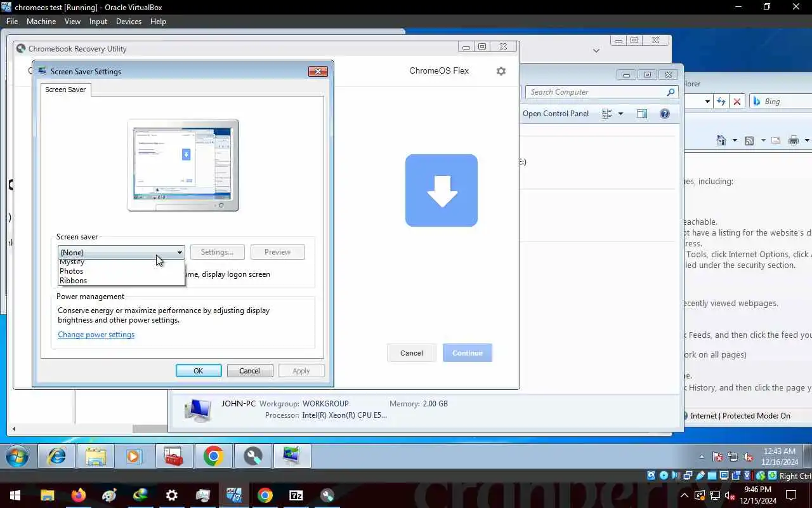Viewport: 812px width, 508px height.
Task: Click chevron arrow in background window title area
Action: coord(596,50)
